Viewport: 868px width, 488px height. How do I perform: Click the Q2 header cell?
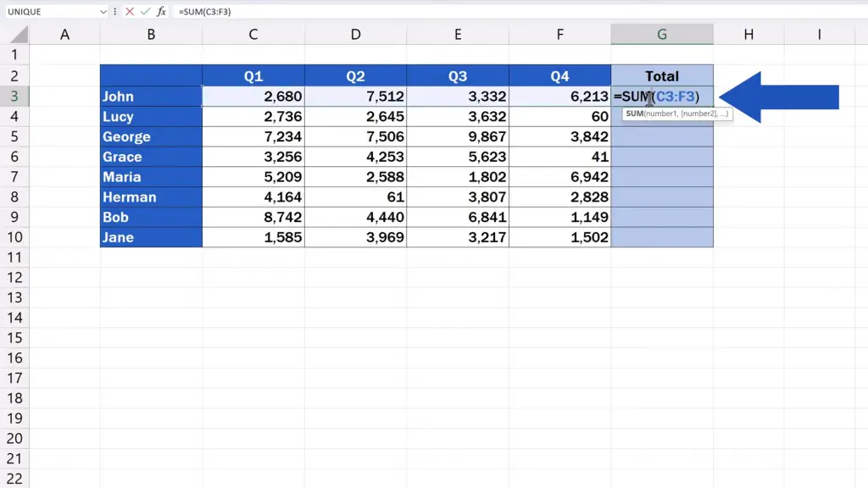point(355,75)
